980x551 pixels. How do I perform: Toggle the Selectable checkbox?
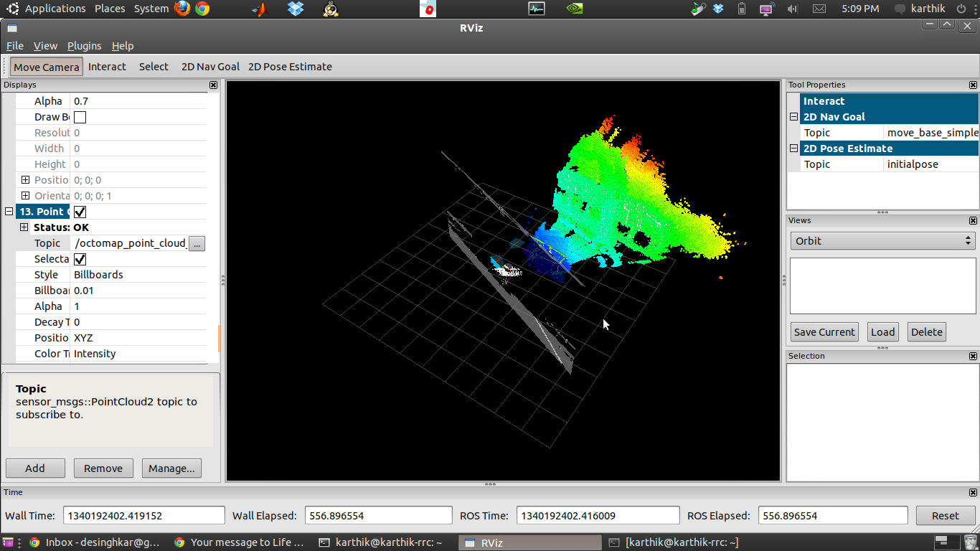(x=80, y=259)
